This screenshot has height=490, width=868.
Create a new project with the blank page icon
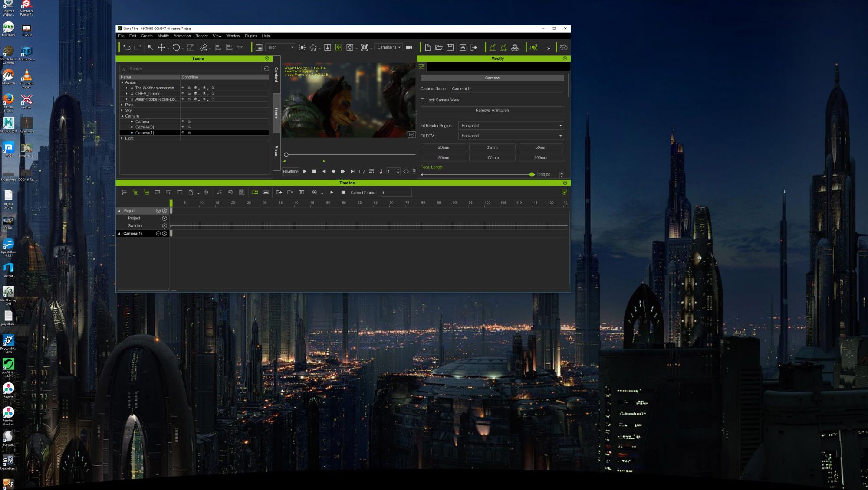427,48
